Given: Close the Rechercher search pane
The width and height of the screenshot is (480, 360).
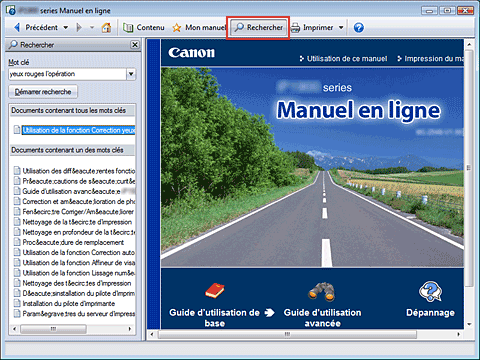Looking at the screenshot, I should click(135, 44).
